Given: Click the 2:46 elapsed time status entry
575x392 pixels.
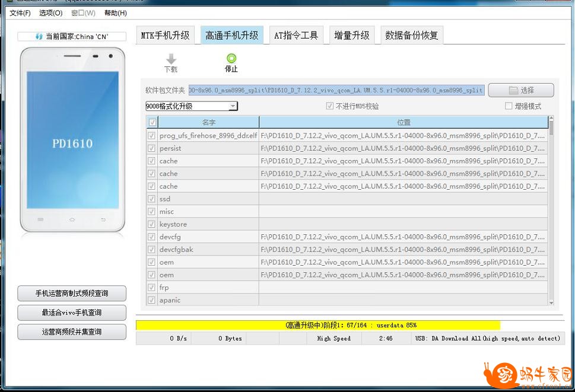Looking at the screenshot, I should pyautogui.click(x=386, y=339).
